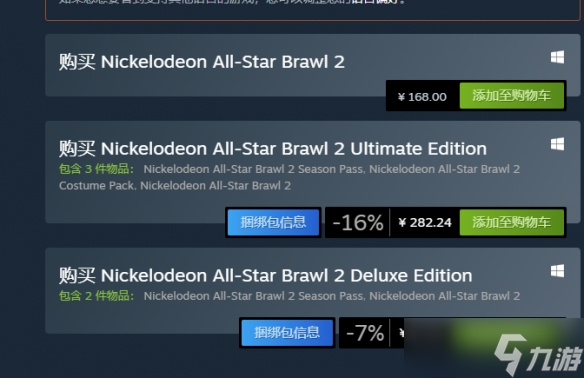The width and height of the screenshot is (584, 378).
Task: Add the ¥168.00 base game to cart
Action: [512, 96]
